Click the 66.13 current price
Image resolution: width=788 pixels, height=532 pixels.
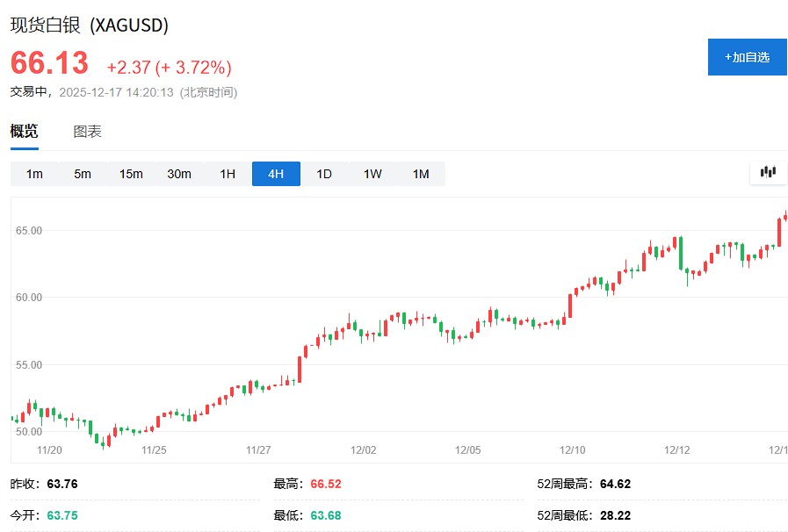(50, 63)
